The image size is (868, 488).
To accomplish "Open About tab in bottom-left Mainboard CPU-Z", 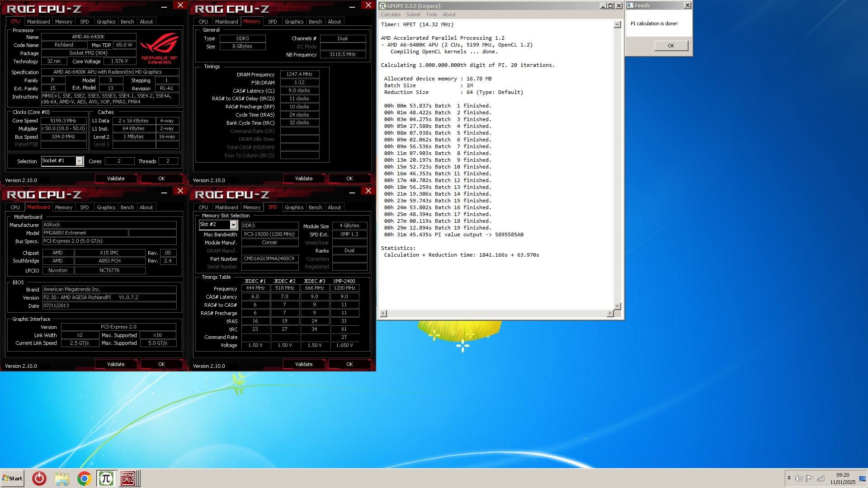I will pyautogui.click(x=146, y=207).
